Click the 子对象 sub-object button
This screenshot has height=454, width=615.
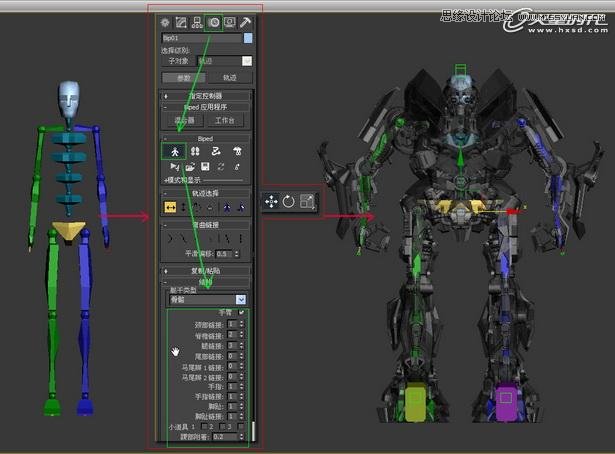[178, 61]
